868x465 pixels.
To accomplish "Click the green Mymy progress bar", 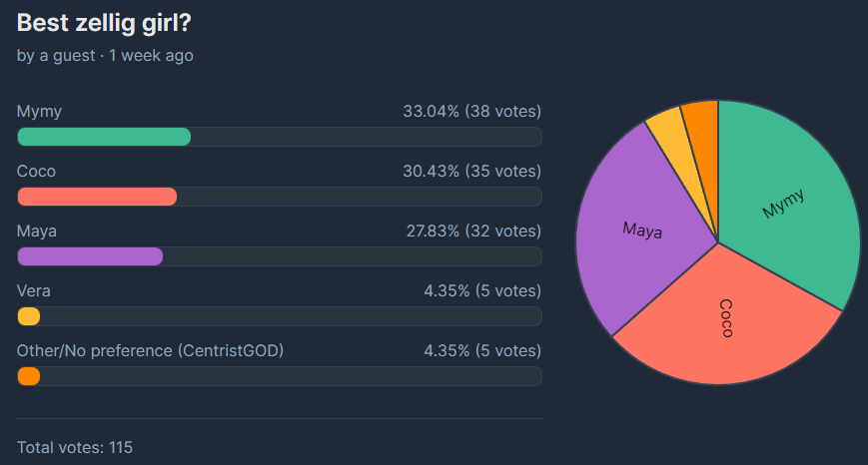I will pyautogui.click(x=104, y=137).
